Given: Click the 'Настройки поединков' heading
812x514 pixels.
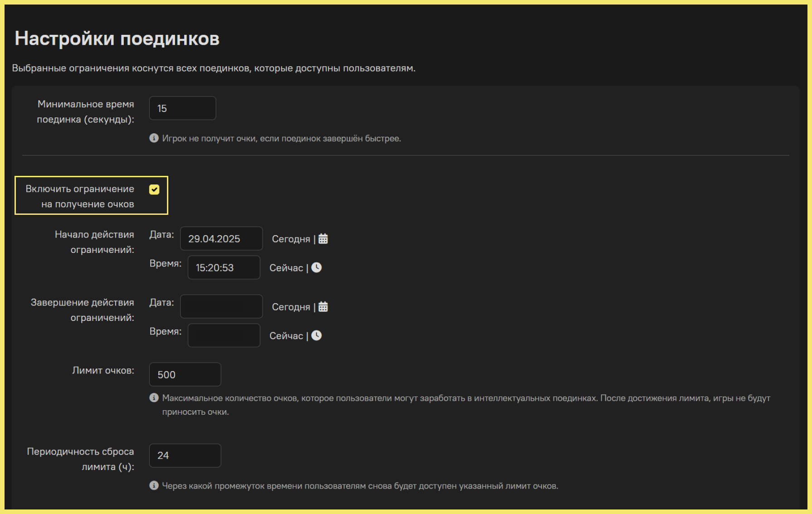Looking at the screenshot, I should point(117,39).
